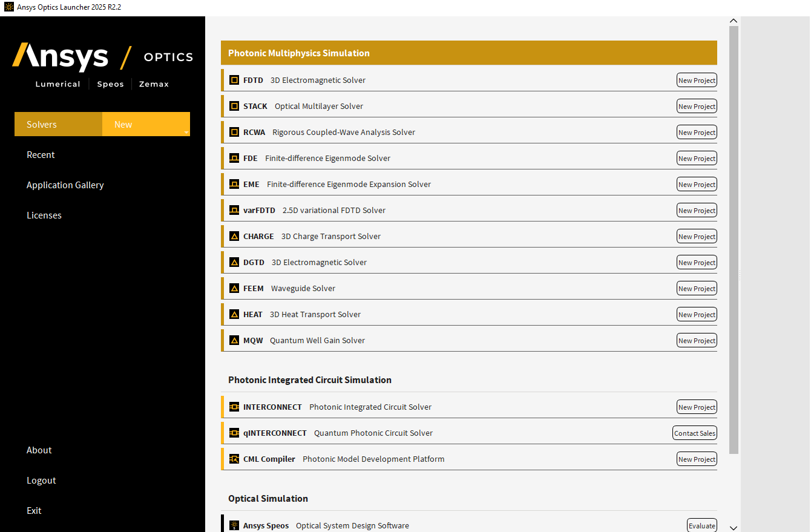
Task: Click the CHARGE solver icon
Action: point(234,236)
